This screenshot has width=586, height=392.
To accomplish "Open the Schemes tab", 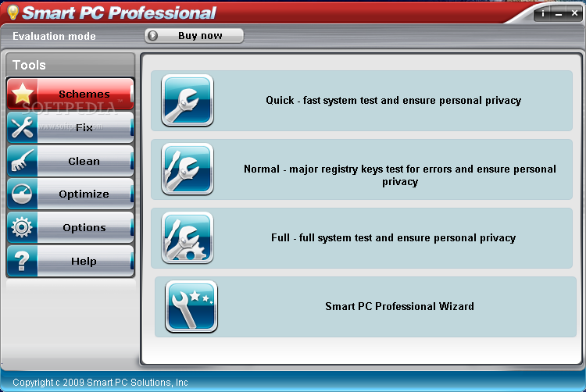I will click(70, 94).
